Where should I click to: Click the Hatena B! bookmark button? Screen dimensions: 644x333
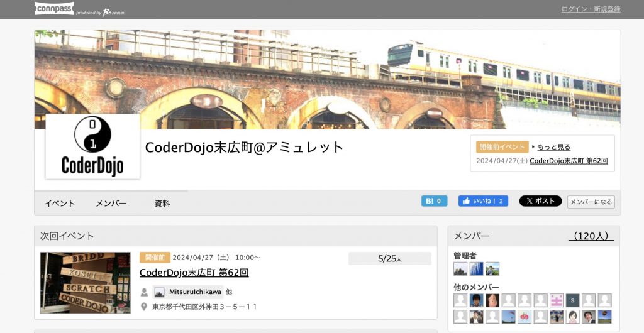point(434,201)
